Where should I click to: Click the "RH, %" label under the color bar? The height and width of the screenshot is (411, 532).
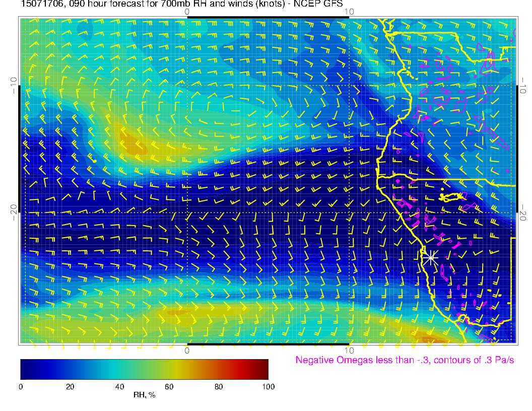point(144,395)
